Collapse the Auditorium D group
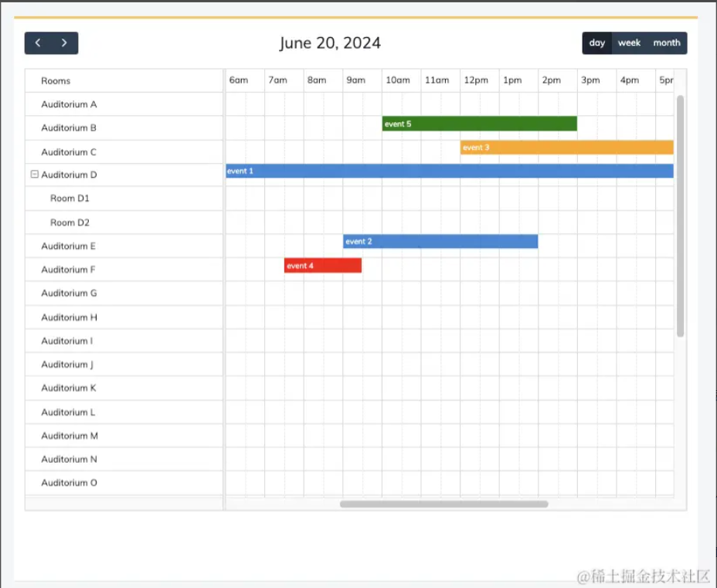717x588 pixels. 34,175
